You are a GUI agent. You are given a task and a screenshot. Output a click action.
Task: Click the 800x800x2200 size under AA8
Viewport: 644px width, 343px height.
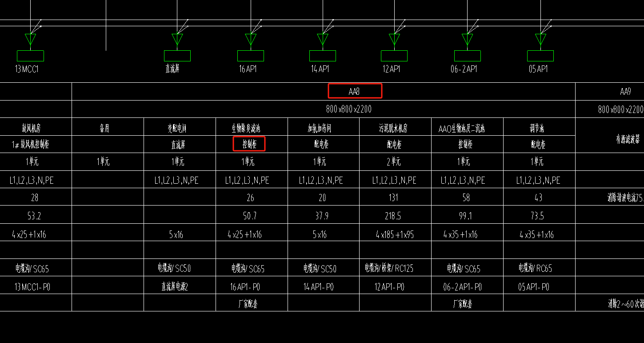coord(349,109)
